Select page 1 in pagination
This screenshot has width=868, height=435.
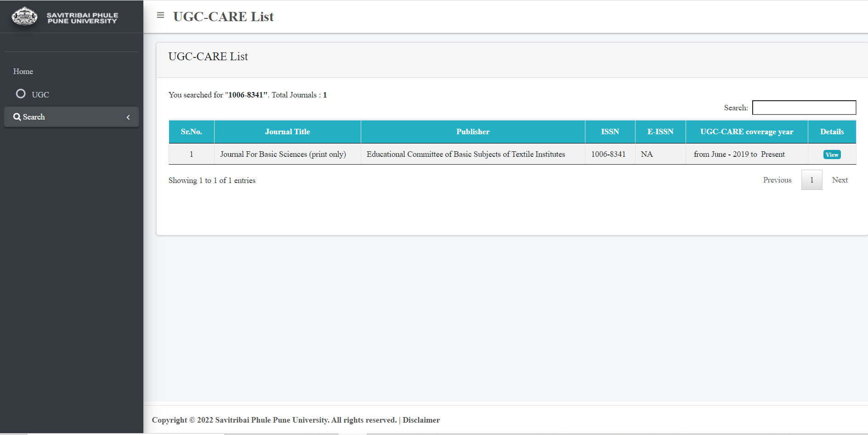coord(811,180)
